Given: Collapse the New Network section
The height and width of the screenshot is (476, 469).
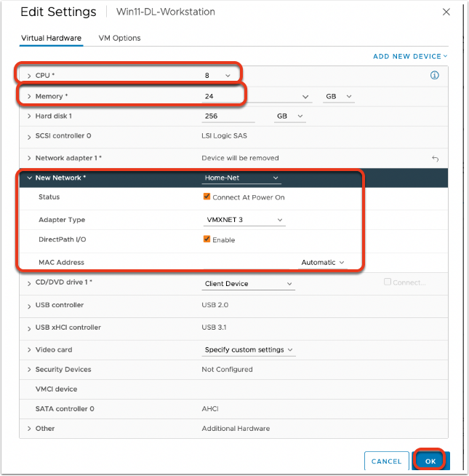Looking at the screenshot, I should (29, 178).
